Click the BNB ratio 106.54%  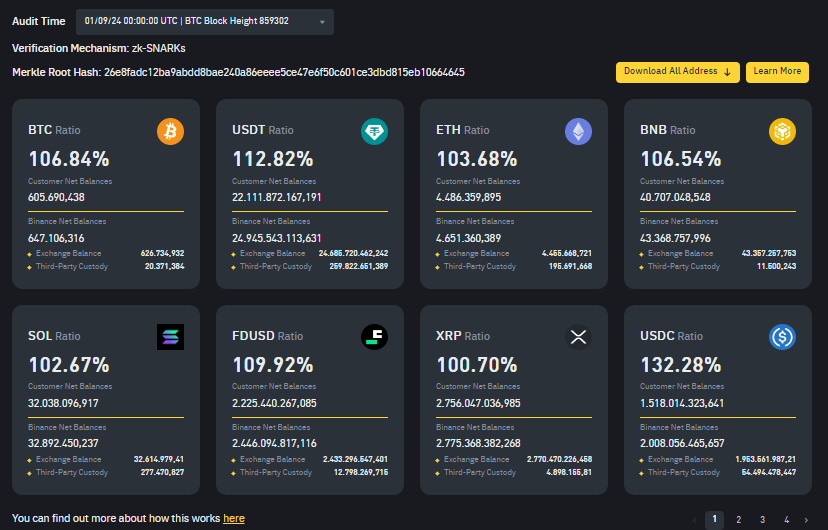pos(681,159)
